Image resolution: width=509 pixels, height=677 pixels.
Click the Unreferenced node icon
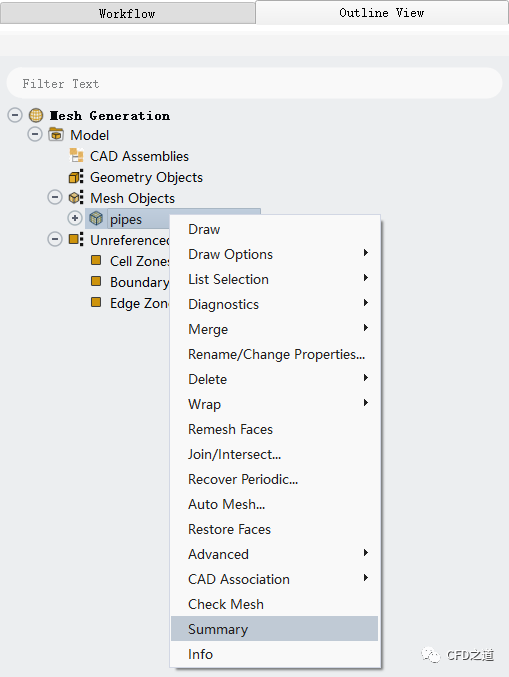coord(76,239)
